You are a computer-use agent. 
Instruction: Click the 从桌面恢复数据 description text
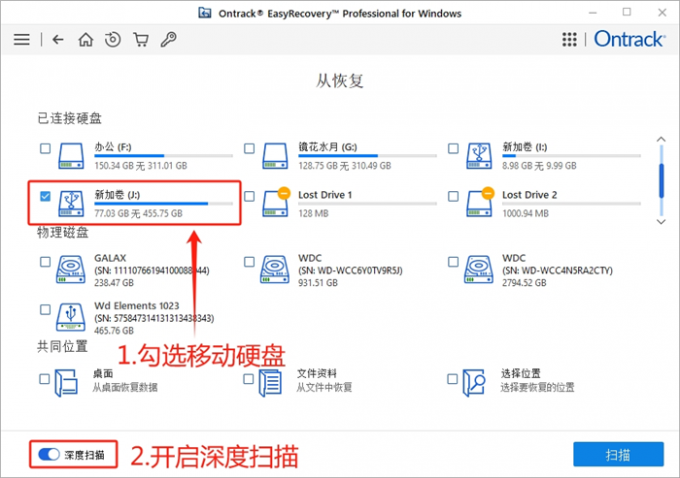click(x=125, y=387)
